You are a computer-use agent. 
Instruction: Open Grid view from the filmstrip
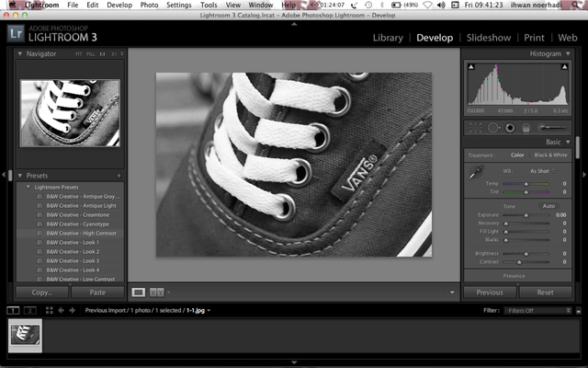point(49,310)
